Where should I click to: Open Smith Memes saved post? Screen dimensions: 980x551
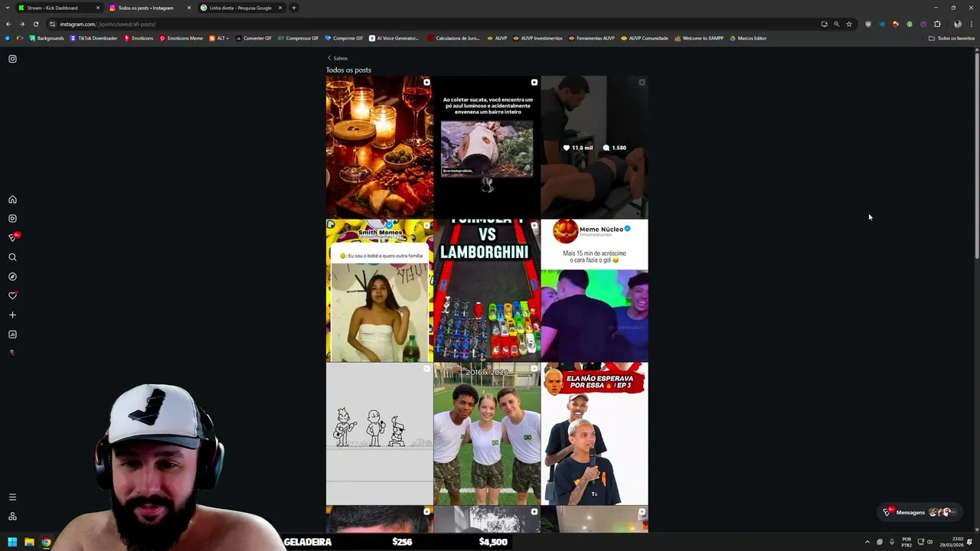pyautogui.click(x=379, y=290)
